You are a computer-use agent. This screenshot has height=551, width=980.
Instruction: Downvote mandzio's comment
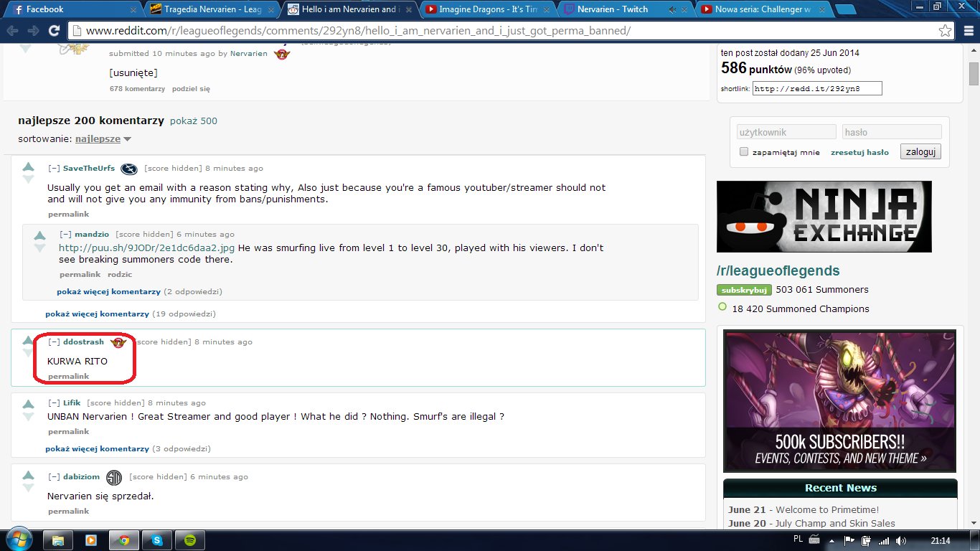pyautogui.click(x=39, y=248)
